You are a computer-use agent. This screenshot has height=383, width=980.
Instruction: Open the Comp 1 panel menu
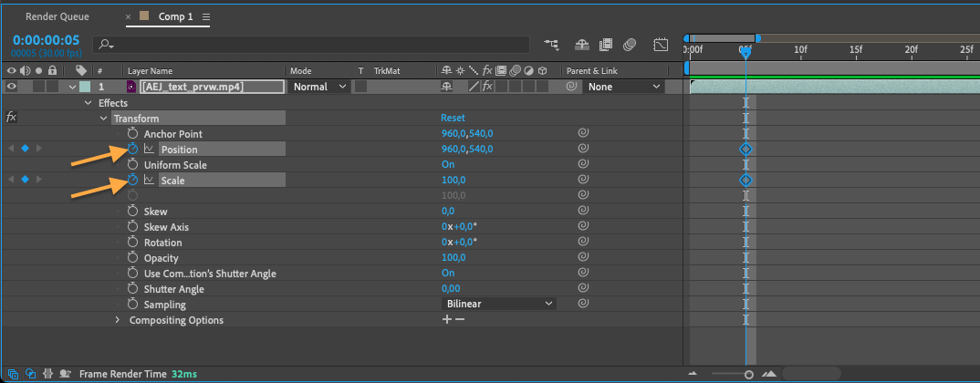coord(206,16)
